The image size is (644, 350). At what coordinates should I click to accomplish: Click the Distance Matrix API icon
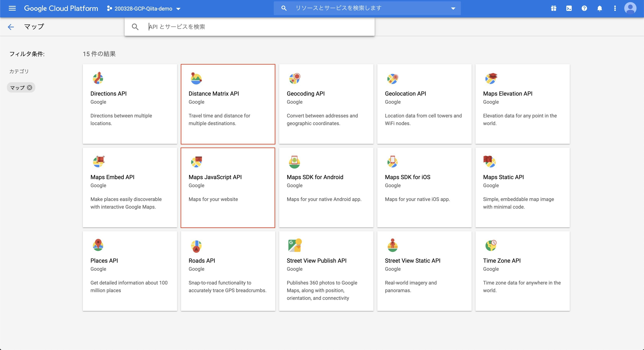coord(196,78)
